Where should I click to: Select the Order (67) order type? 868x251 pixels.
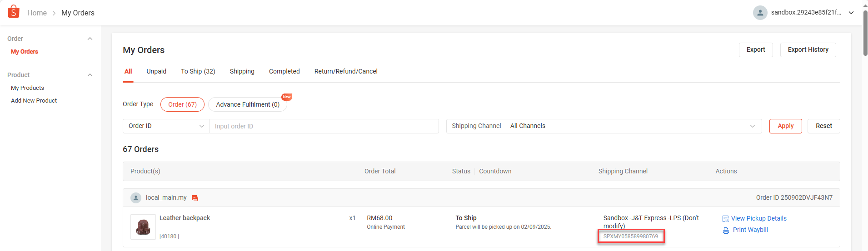182,104
